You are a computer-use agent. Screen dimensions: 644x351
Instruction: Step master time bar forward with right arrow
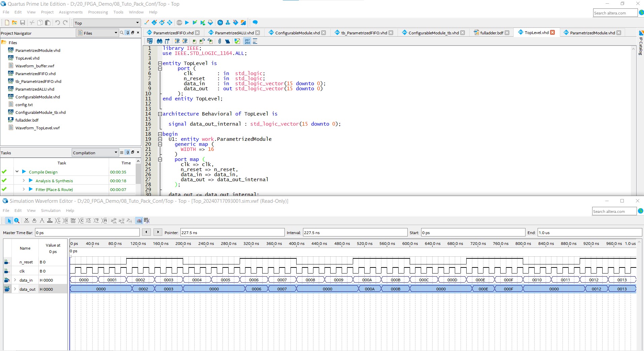(x=158, y=232)
